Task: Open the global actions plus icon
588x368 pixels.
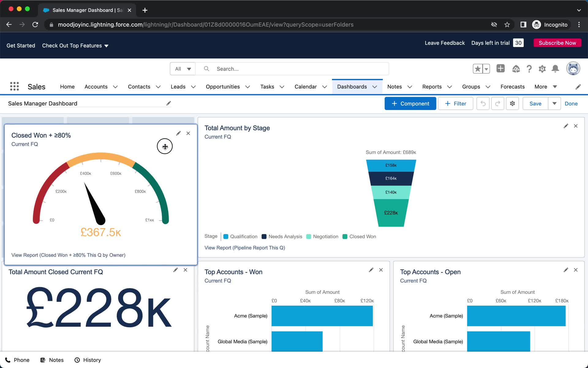Action: click(500, 68)
